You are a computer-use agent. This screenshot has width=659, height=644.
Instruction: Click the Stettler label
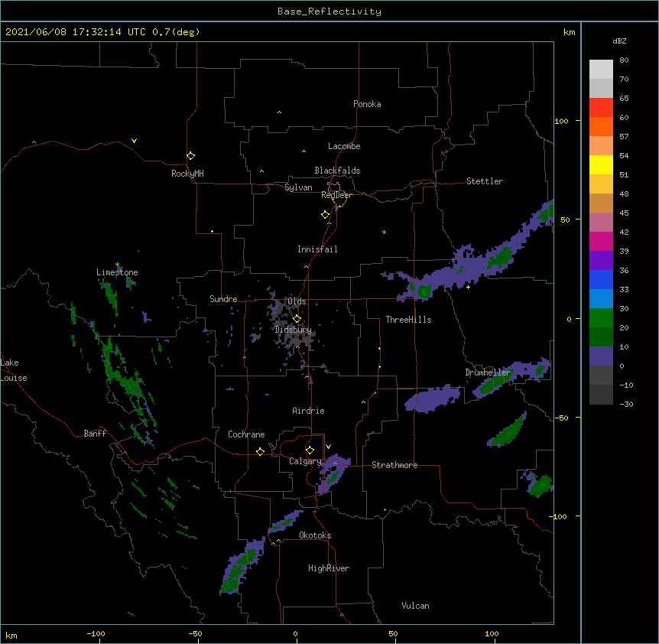pos(485,181)
